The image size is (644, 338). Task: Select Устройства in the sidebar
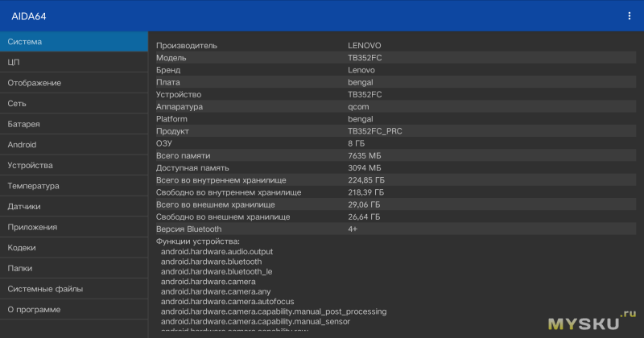(x=74, y=165)
